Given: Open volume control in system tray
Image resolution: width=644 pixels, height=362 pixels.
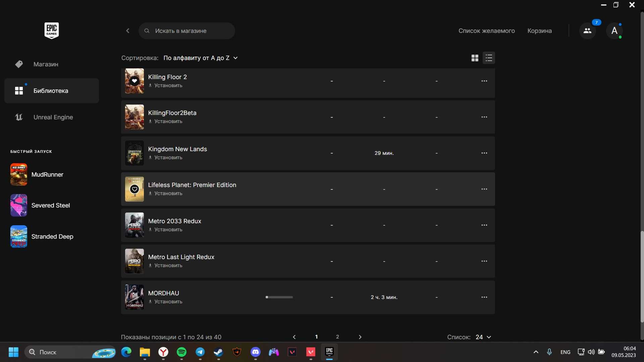Looking at the screenshot, I should 591,352.
